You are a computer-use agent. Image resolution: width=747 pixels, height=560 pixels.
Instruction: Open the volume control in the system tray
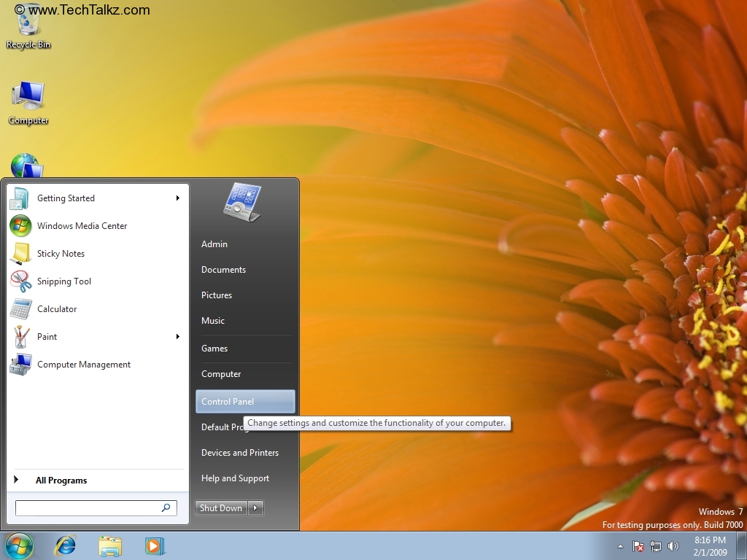673,545
